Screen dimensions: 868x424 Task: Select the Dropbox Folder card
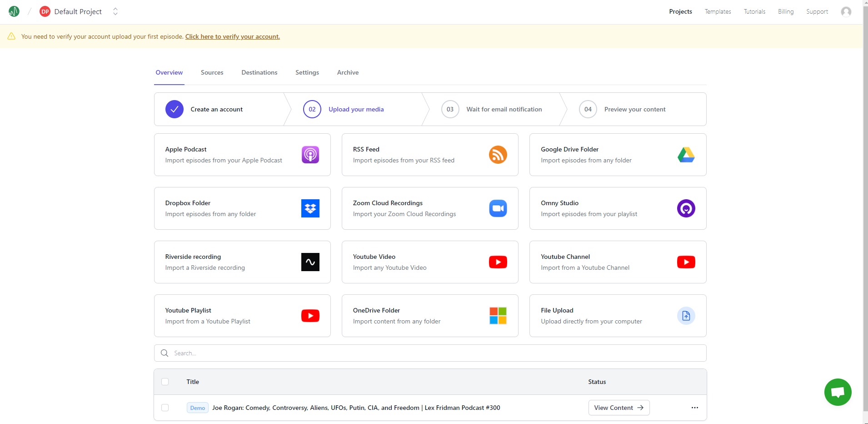242,208
